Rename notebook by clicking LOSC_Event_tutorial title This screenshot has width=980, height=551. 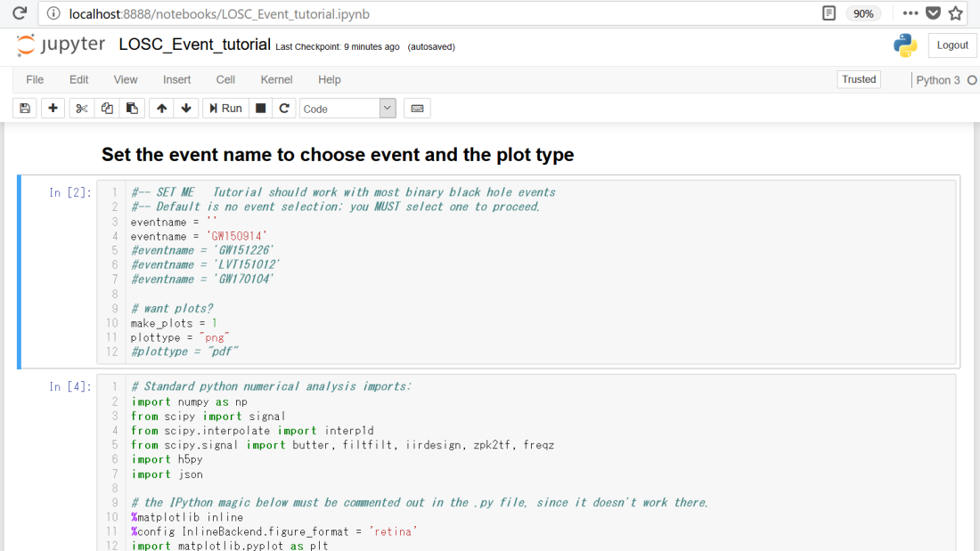pos(194,45)
